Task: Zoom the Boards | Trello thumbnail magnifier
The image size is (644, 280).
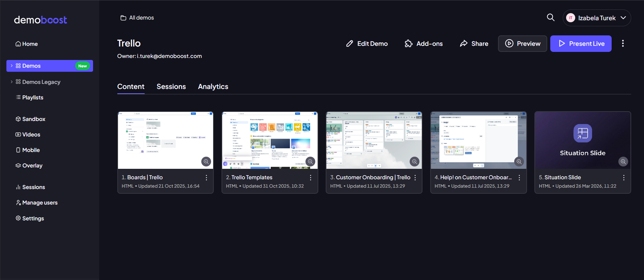Action: point(206,161)
